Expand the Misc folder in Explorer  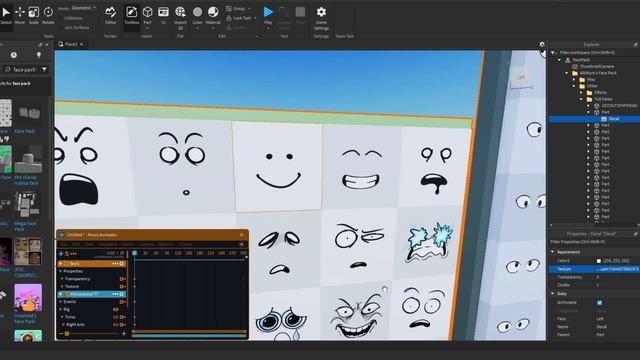pyautogui.click(x=574, y=80)
